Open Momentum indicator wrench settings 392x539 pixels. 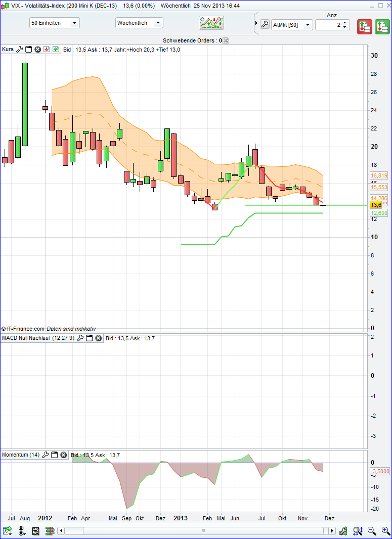coord(46,455)
